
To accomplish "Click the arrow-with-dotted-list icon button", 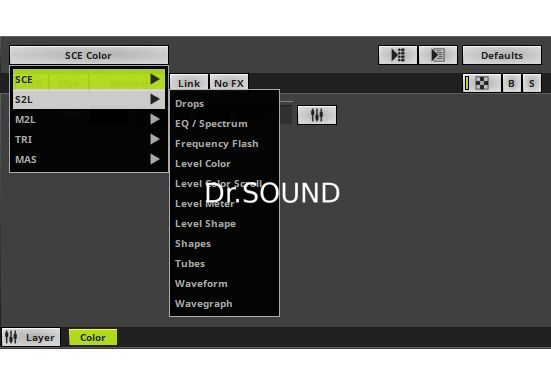I will [x=398, y=55].
